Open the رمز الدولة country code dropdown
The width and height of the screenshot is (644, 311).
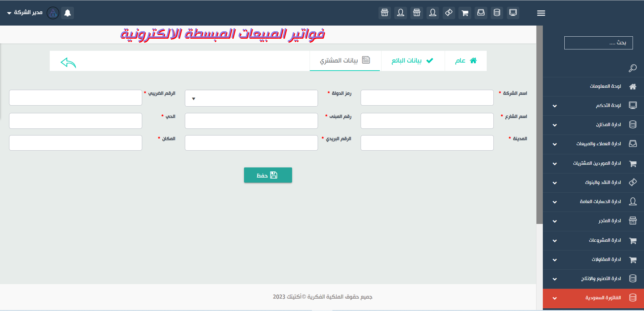251,98
